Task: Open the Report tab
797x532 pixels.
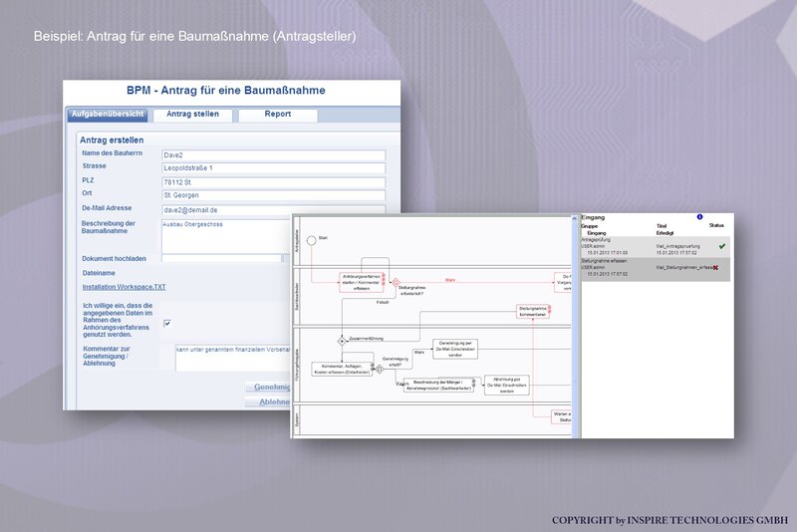Action: tap(278, 115)
